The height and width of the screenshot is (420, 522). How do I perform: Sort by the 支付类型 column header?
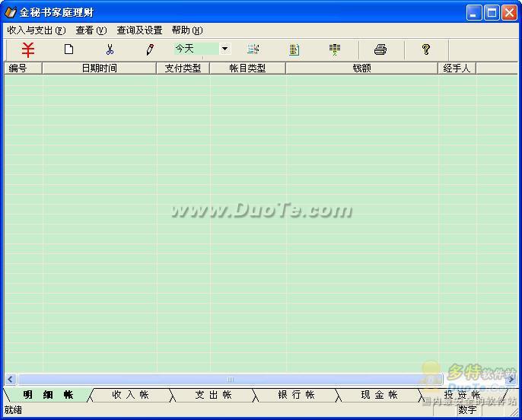tap(183, 68)
